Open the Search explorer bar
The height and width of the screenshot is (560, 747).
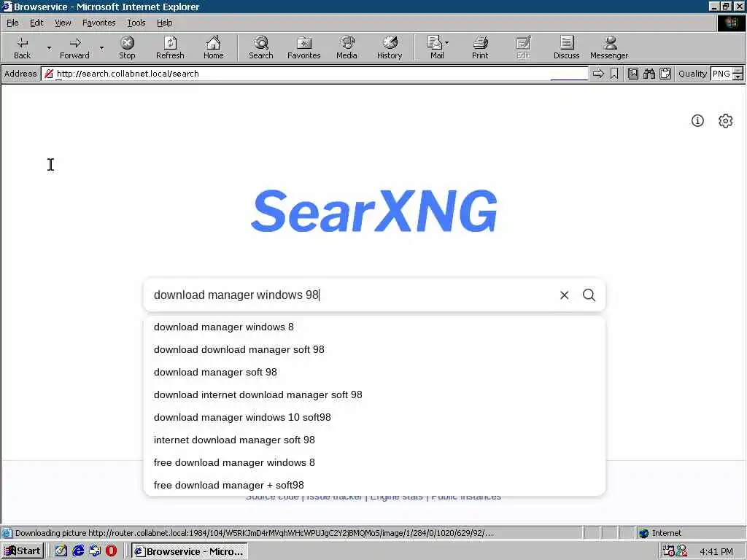pos(261,47)
